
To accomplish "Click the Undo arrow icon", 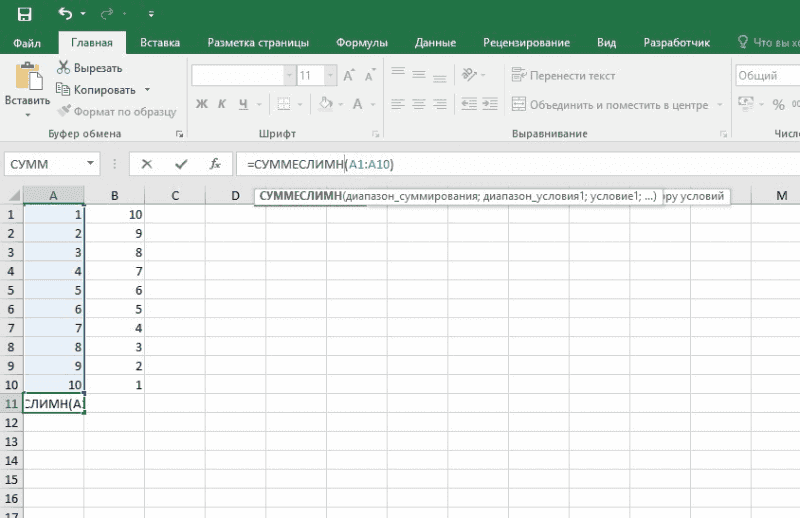I will click(66, 14).
